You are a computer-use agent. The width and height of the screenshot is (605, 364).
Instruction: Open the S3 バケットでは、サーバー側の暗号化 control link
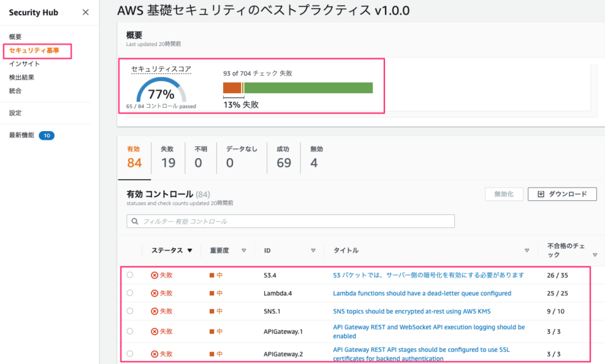pyautogui.click(x=429, y=275)
